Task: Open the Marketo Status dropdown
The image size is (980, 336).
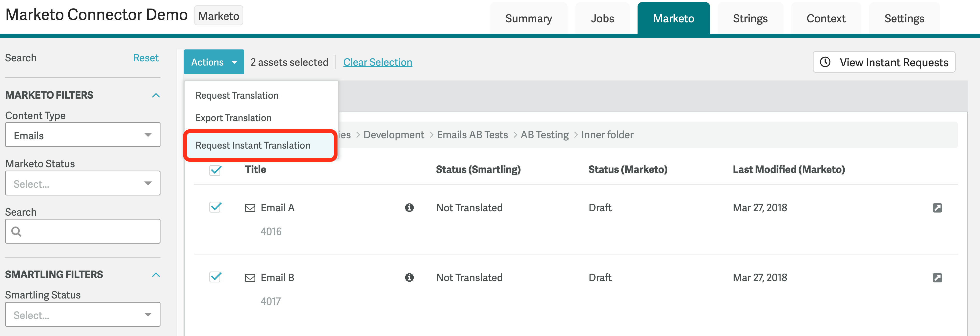Action: tap(83, 183)
